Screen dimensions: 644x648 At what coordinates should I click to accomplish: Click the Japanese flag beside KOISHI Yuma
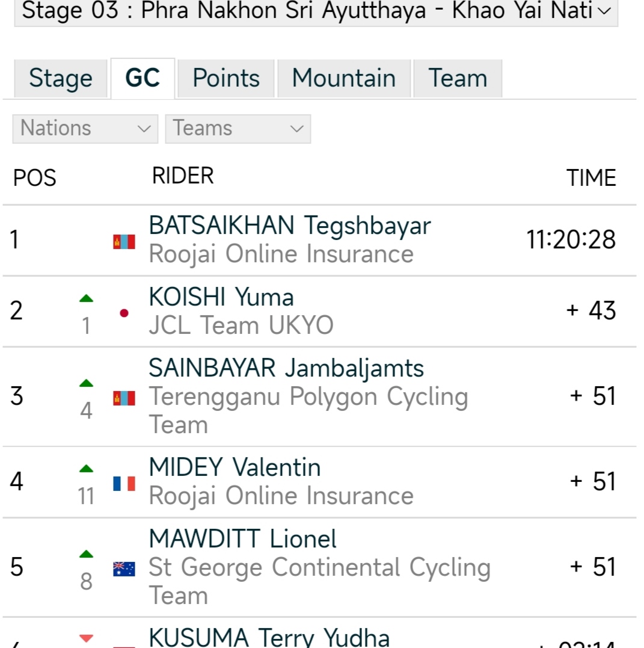[x=124, y=313]
